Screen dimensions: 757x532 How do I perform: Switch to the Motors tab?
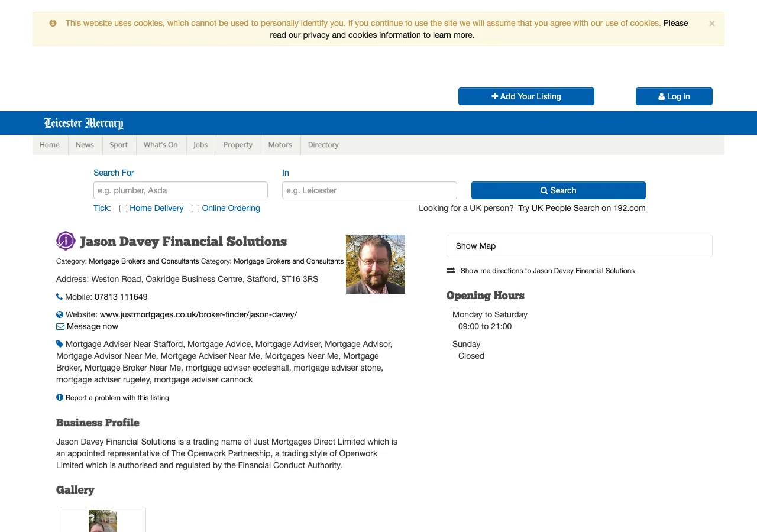280,144
